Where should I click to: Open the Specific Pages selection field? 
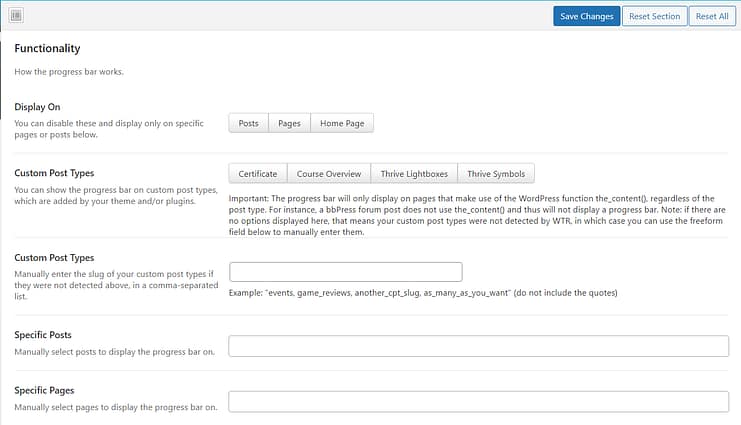(478, 401)
